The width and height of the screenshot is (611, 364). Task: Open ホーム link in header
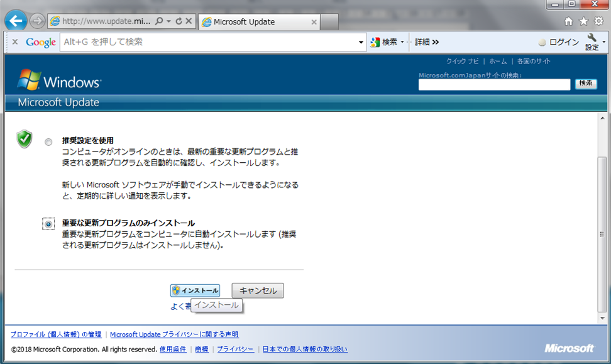click(498, 61)
